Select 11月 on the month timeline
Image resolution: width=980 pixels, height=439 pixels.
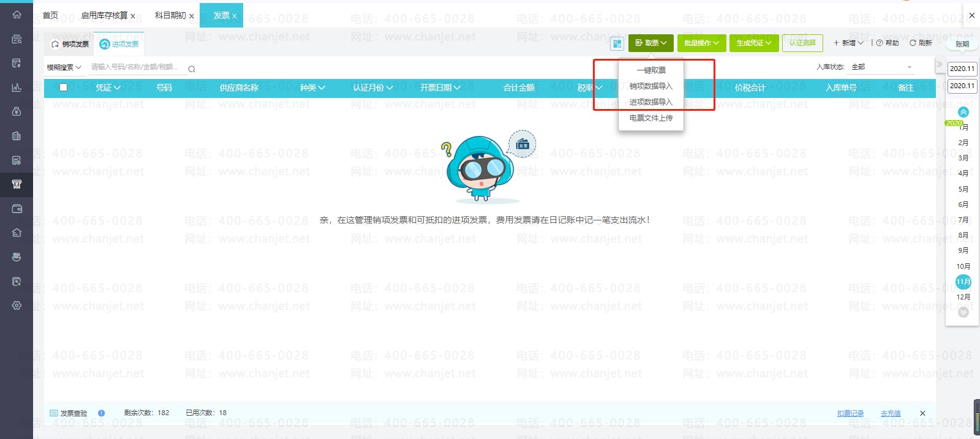tap(963, 282)
